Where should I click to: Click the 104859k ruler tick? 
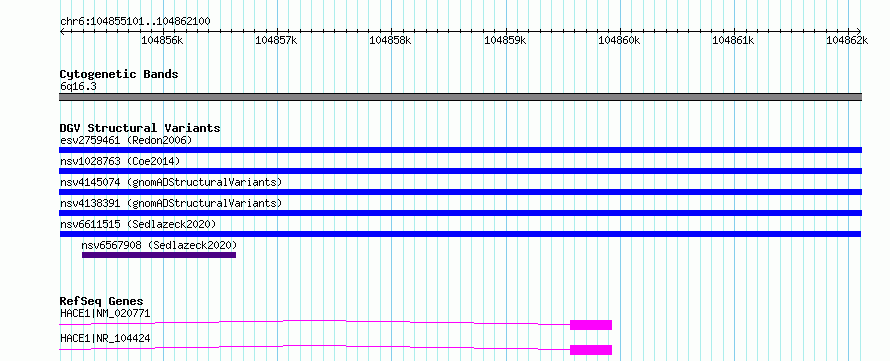pyautogui.click(x=505, y=40)
